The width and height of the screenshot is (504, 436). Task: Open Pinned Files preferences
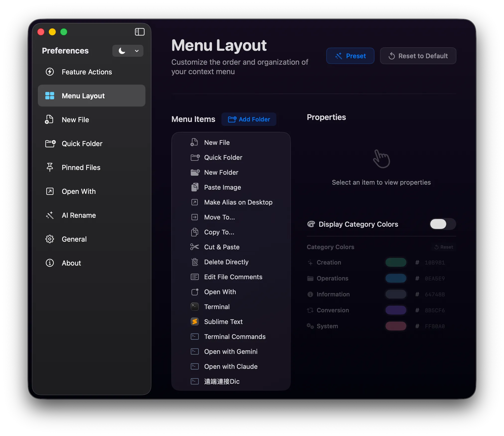click(x=91, y=167)
